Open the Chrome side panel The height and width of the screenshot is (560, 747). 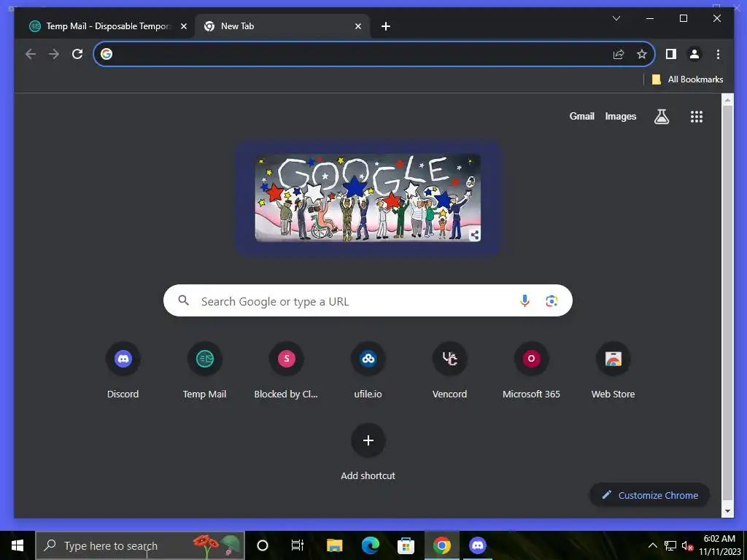(x=671, y=54)
